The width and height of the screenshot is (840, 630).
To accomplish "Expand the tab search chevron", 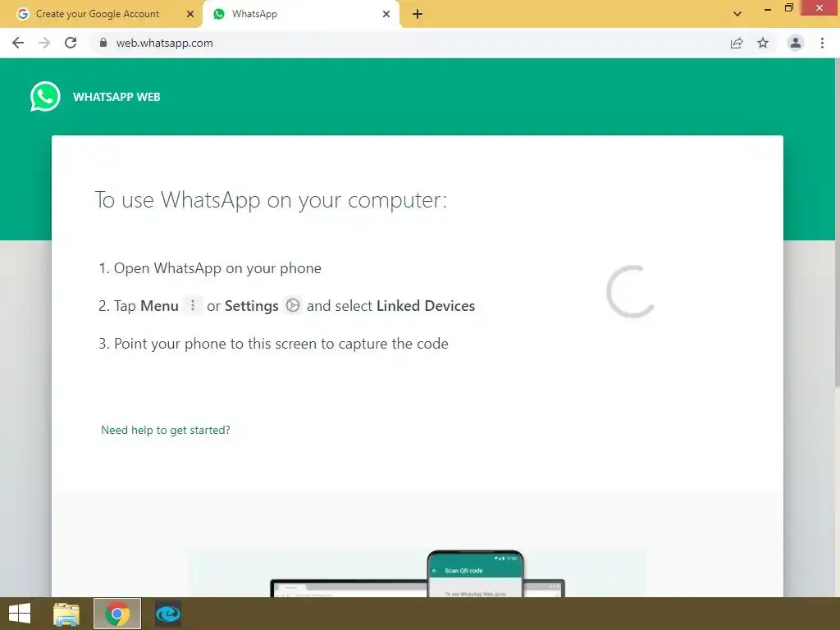I will coord(737,14).
